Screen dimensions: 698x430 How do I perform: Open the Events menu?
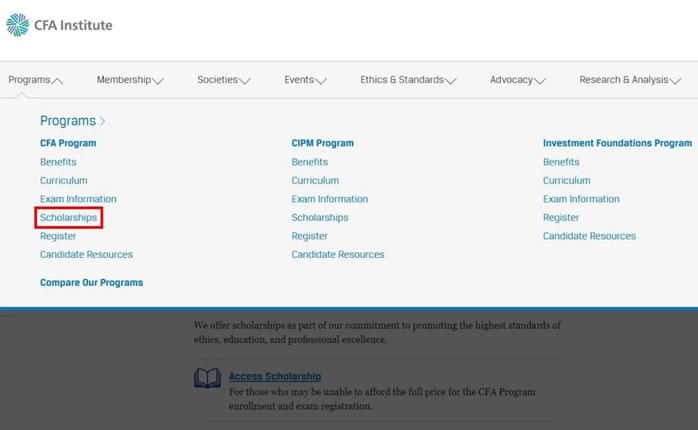pos(304,80)
